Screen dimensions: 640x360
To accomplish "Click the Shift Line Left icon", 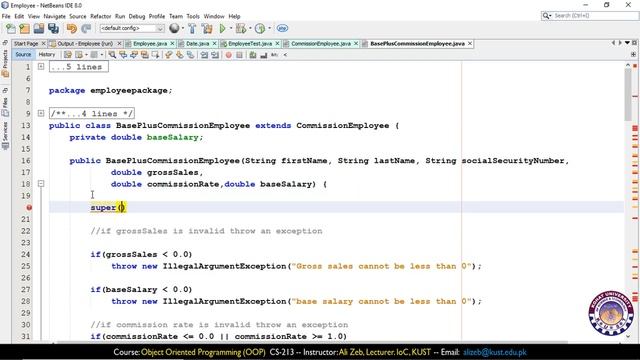I will (x=204, y=54).
